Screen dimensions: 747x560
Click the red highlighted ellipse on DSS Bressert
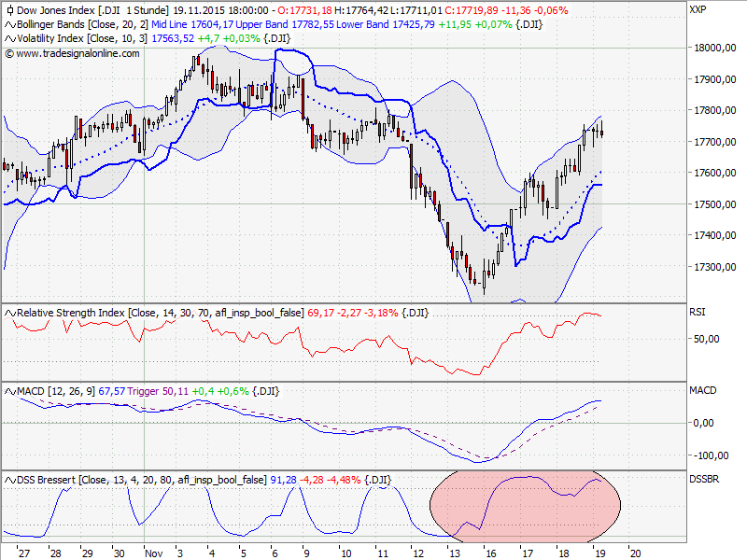pyautogui.click(x=523, y=504)
